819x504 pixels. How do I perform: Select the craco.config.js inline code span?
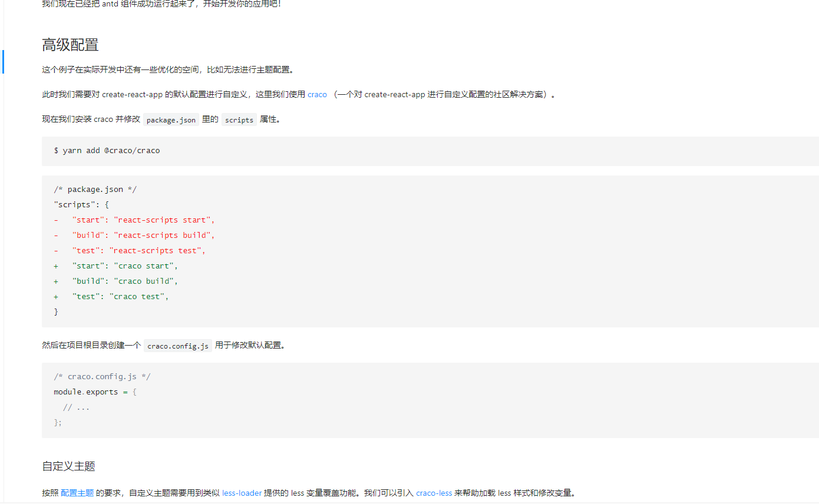[x=178, y=346]
